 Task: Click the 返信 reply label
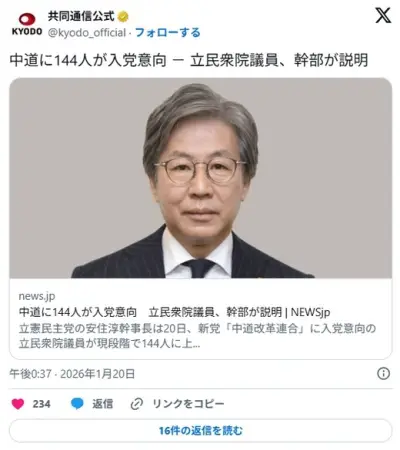click(102, 404)
